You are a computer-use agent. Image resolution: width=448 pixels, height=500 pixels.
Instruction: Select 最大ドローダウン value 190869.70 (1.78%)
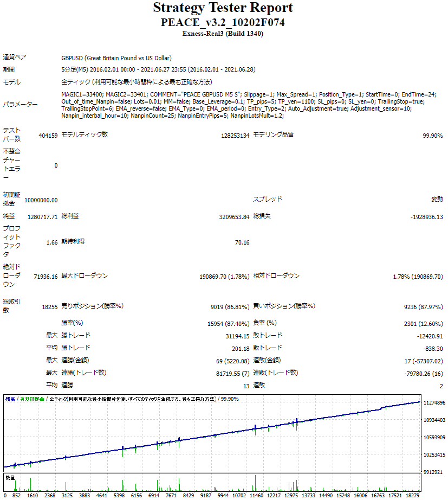[224, 277]
